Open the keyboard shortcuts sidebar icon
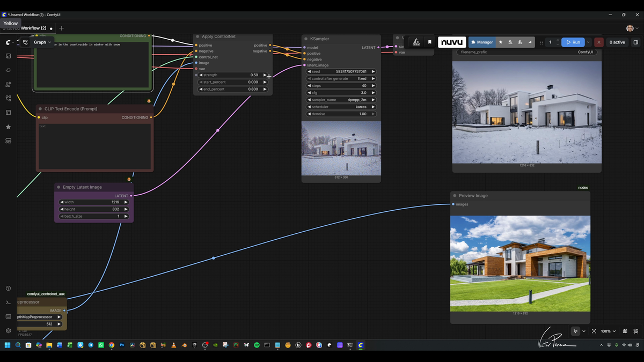 [x=8, y=316]
